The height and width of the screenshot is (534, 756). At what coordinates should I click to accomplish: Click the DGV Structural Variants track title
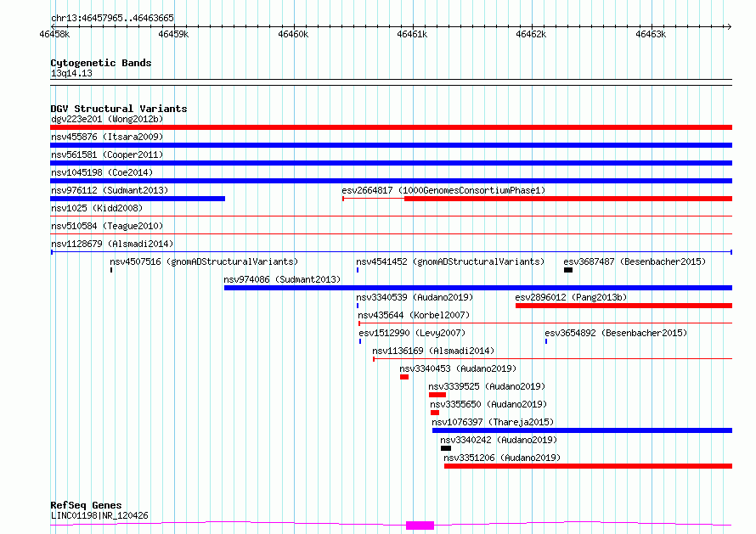[x=119, y=109]
